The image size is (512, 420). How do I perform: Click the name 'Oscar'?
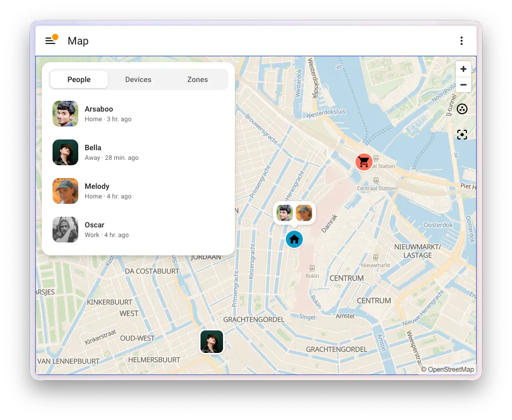tap(94, 225)
